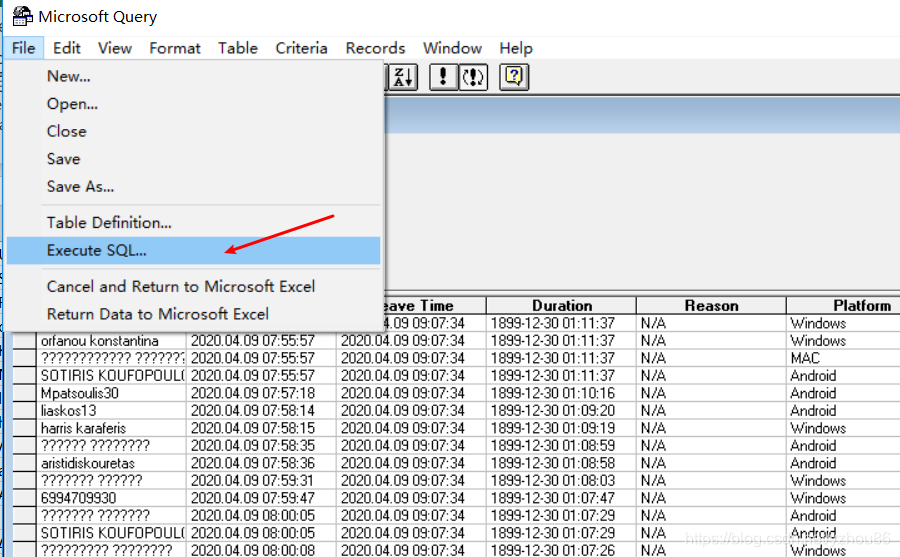Click the MAC platform cell
900x557 pixels.
[x=844, y=358]
